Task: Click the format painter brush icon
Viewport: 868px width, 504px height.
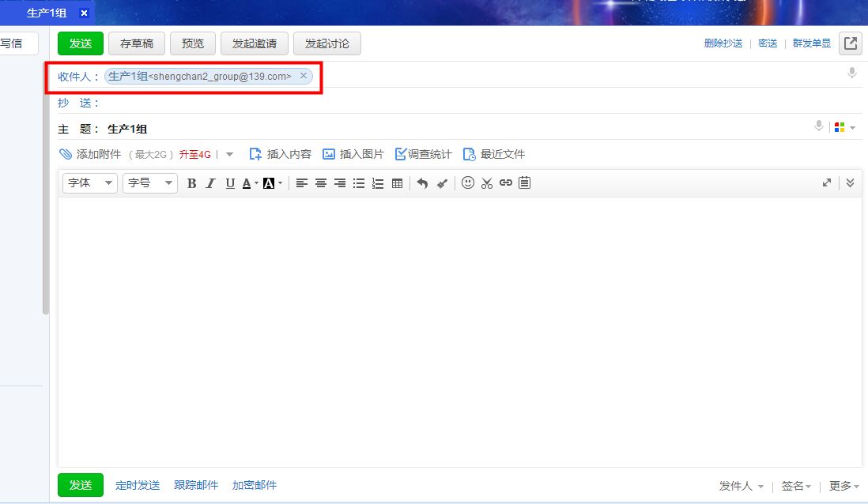Action: point(442,183)
